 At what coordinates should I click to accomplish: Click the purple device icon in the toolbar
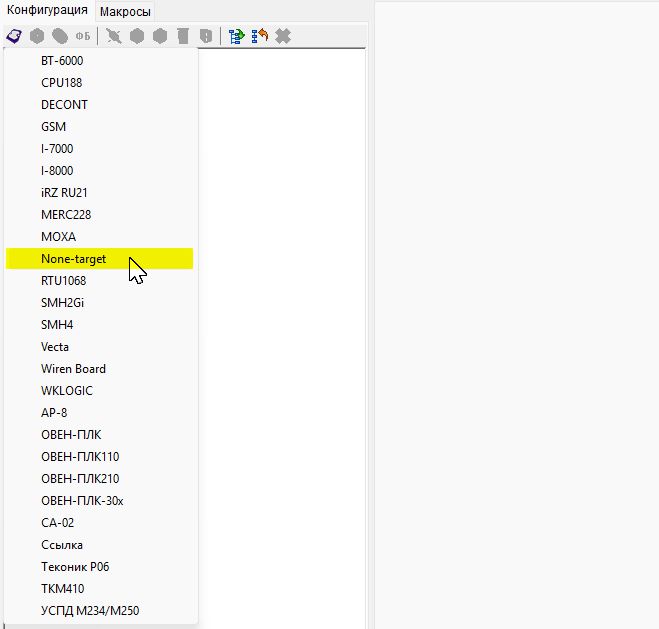coord(14,36)
